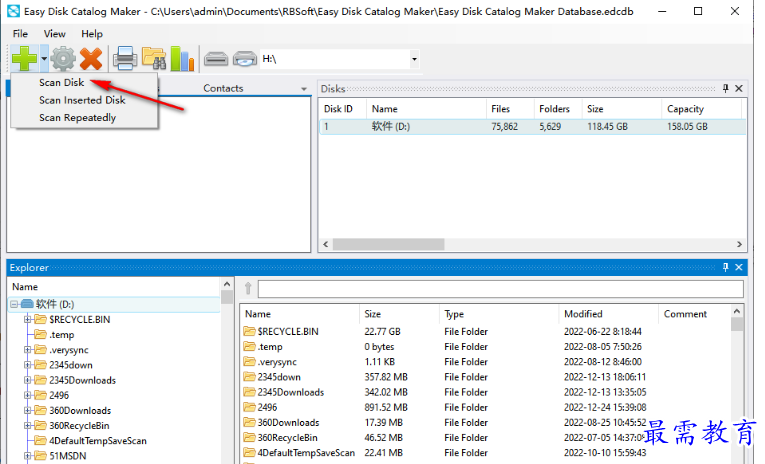Image resolution: width=765 pixels, height=464 pixels.
Task: Expand the .verysync tree node
Action: [28, 350]
